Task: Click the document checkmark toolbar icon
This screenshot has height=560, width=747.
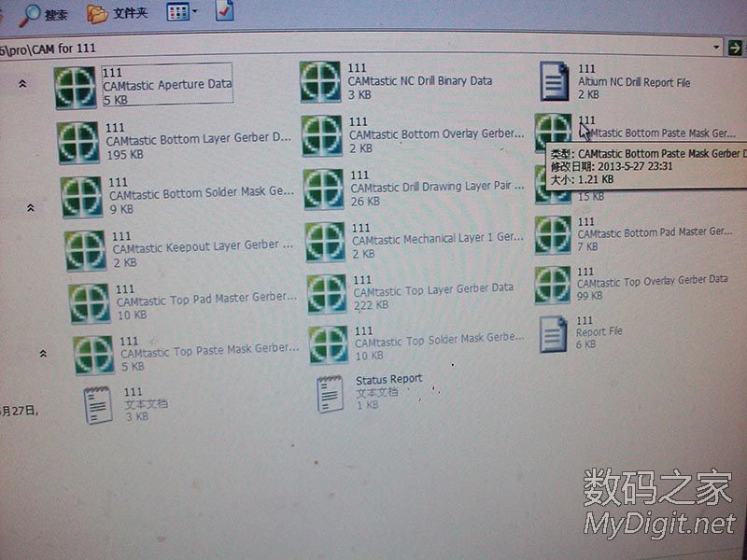Action: pyautogui.click(x=224, y=10)
